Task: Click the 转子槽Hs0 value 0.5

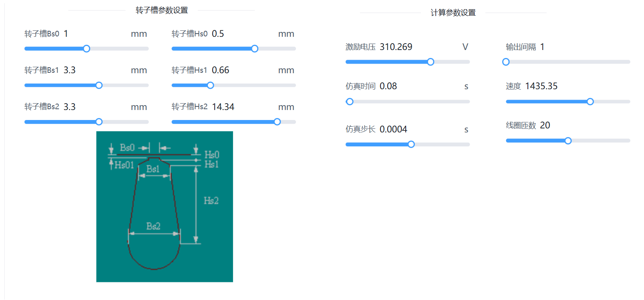Action: [218, 34]
